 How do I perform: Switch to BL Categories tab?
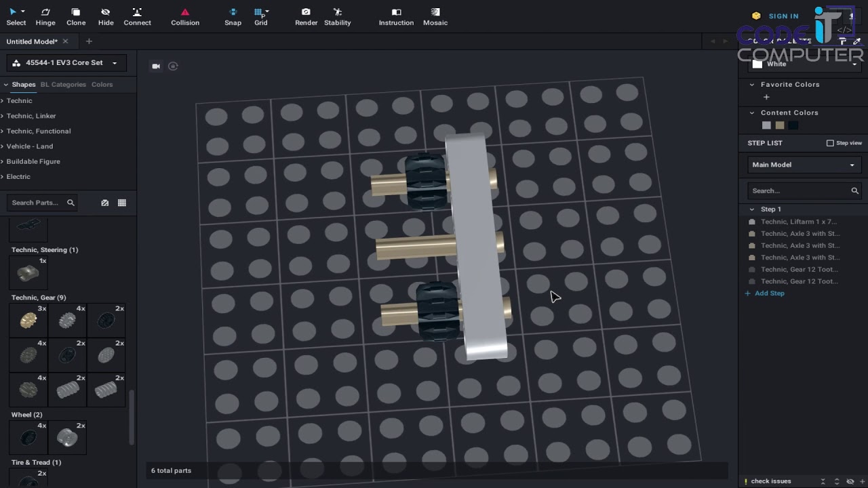63,85
